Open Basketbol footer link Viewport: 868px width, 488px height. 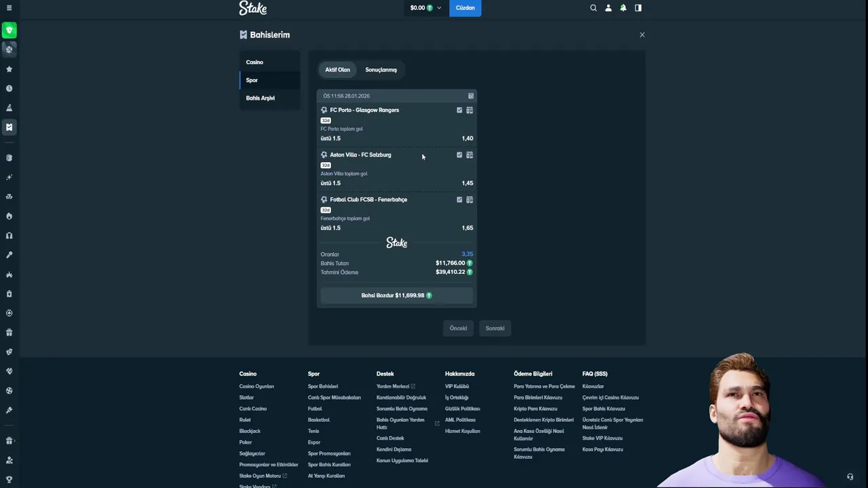[x=319, y=420]
